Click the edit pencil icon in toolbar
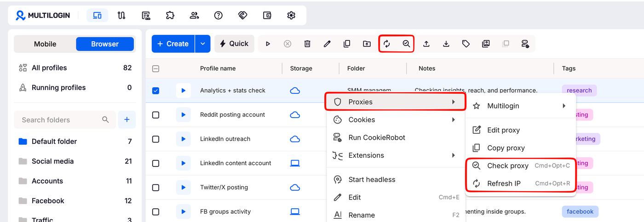Screen dimensions: 644x222 [x=327, y=44]
